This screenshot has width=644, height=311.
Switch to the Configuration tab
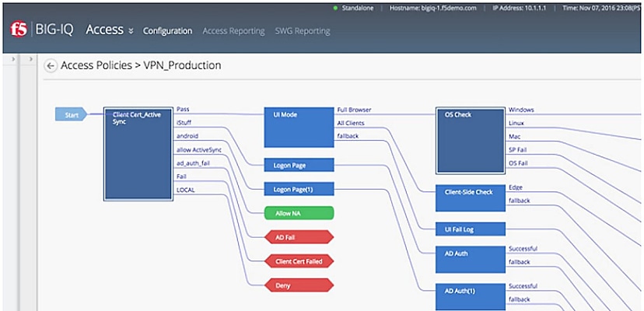tap(167, 31)
